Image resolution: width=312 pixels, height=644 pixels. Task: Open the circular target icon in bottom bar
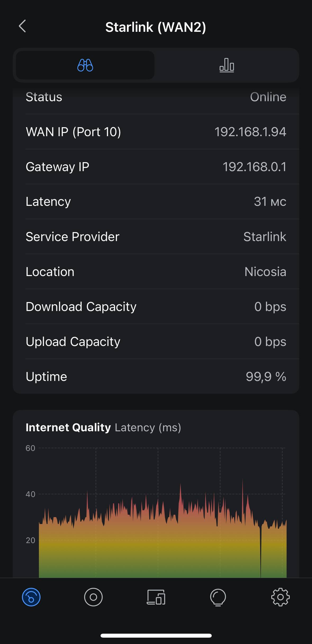[x=93, y=597]
